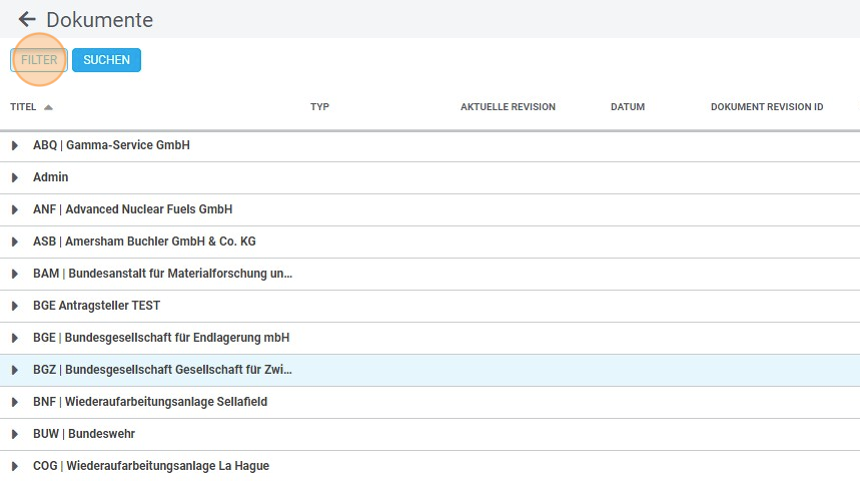
Task: Expand ASB | Amersham Buchler row
Action: pyautogui.click(x=15, y=242)
